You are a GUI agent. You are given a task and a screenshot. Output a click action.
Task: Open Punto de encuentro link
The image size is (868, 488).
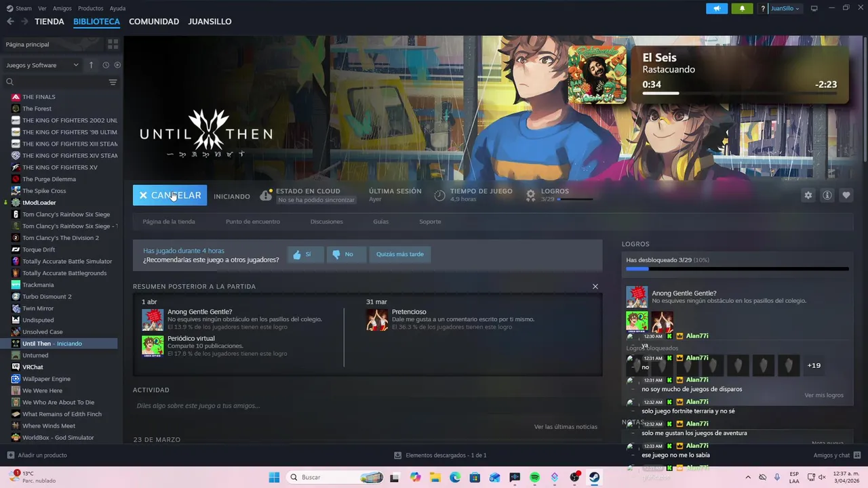[253, 222]
